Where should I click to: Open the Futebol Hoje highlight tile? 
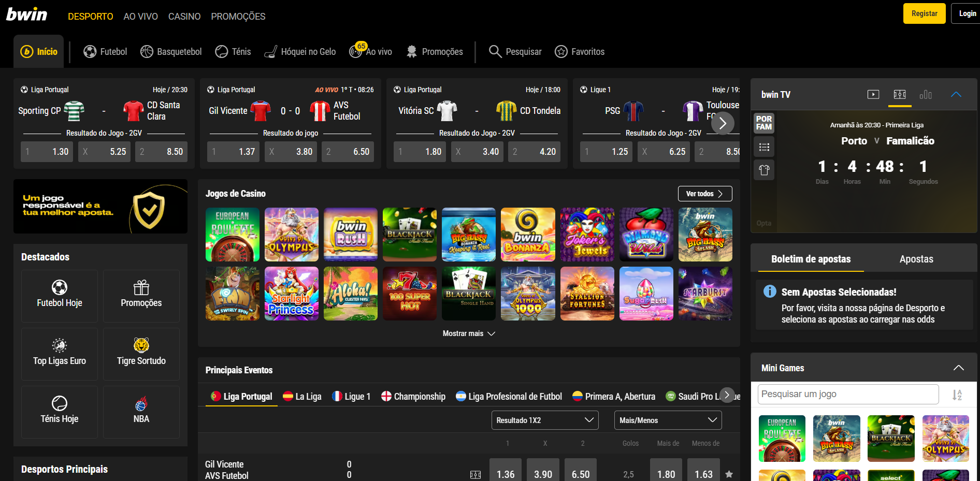tap(60, 296)
